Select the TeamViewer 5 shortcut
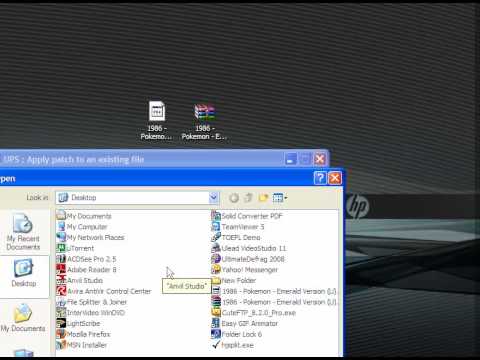480x360 pixels. click(x=238, y=227)
